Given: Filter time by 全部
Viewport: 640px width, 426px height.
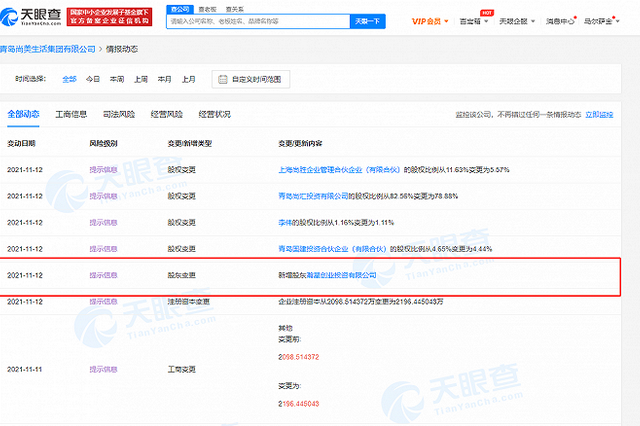Looking at the screenshot, I should tap(69, 79).
